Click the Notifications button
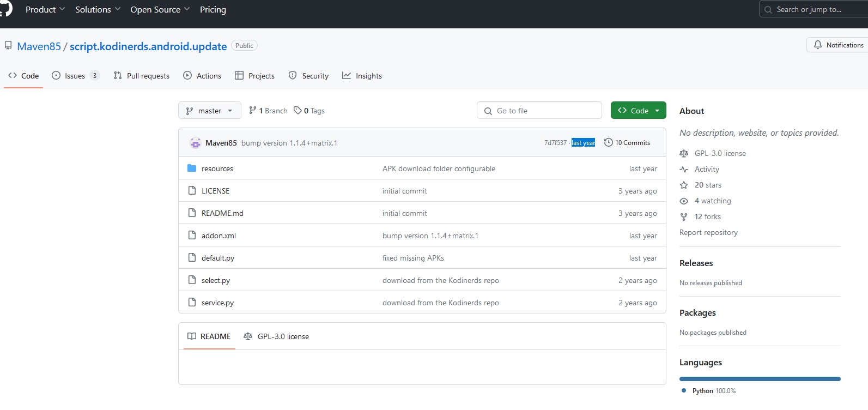868x410 pixels. pyautogui.click(x=839, y=45)
